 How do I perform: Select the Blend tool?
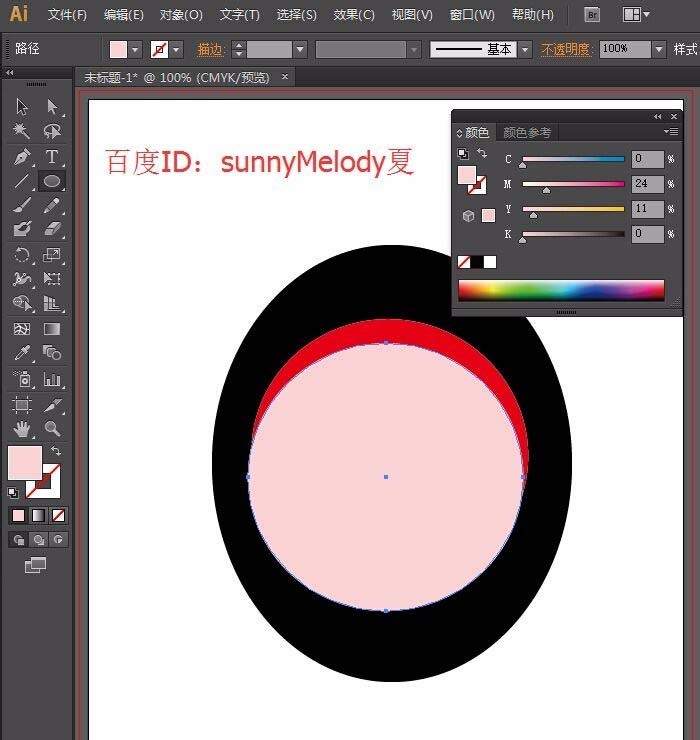coord(52,353)
